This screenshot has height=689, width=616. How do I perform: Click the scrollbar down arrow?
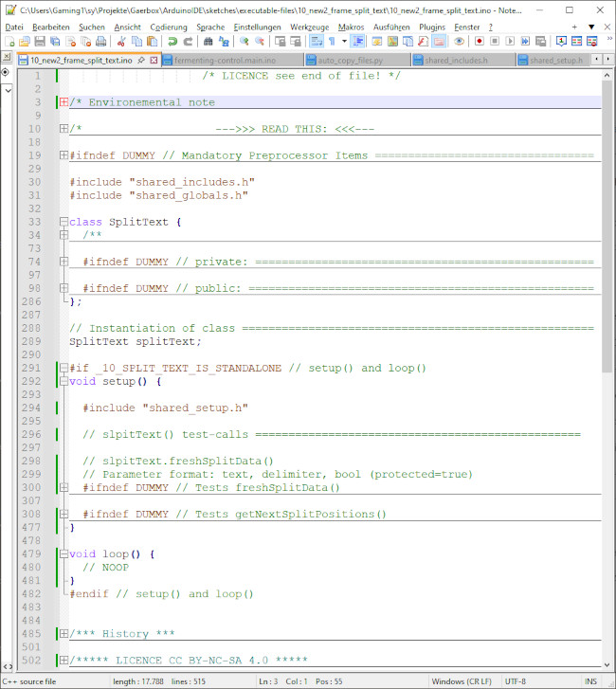click(607, 664)
